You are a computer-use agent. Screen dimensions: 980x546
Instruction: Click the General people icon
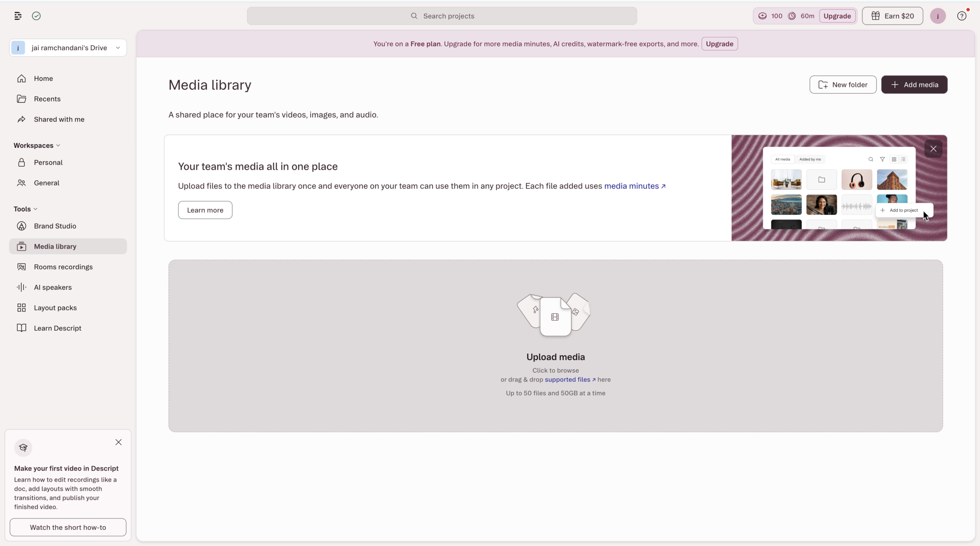tap(22, 183)
